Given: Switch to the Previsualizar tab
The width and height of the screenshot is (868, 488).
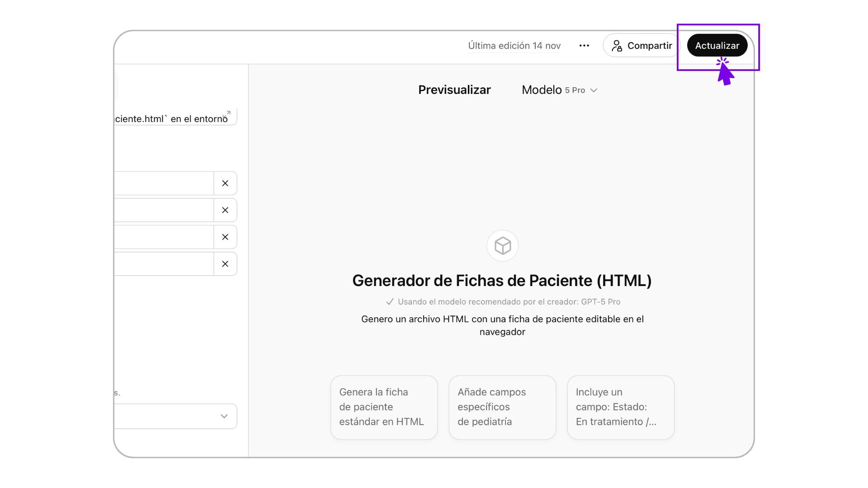Looking at the screenshot, I should point(454,90).
